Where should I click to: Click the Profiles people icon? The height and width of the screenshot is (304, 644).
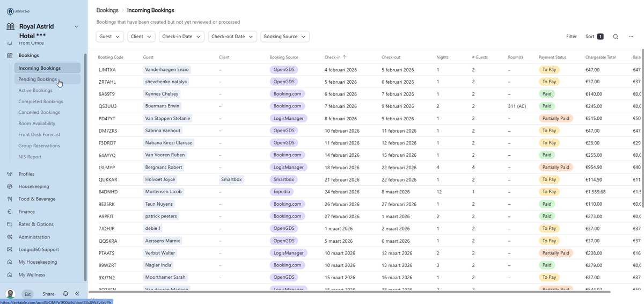tap(10, 174)
